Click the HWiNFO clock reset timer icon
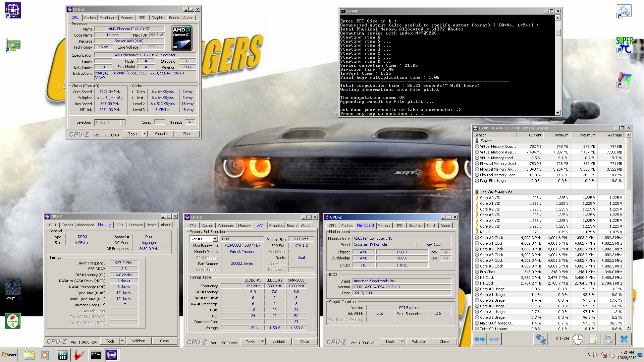 pyautogui.click(x=578, y=339)
